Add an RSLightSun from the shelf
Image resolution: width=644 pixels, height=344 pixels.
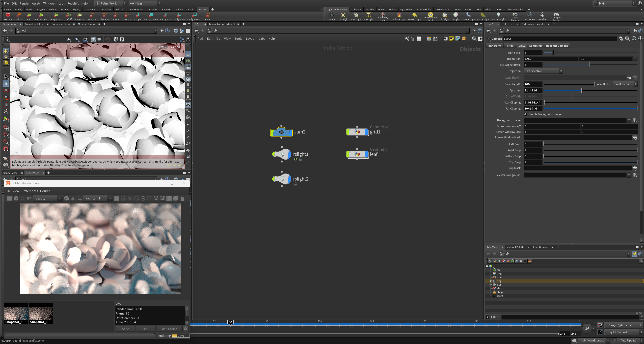coord(179,16)
